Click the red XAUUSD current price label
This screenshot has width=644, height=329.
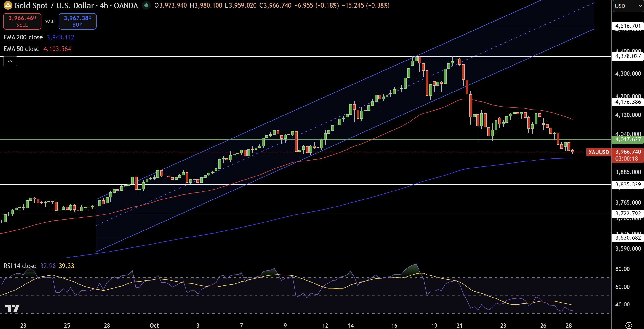pyautogui.click(x=598, y=152)
